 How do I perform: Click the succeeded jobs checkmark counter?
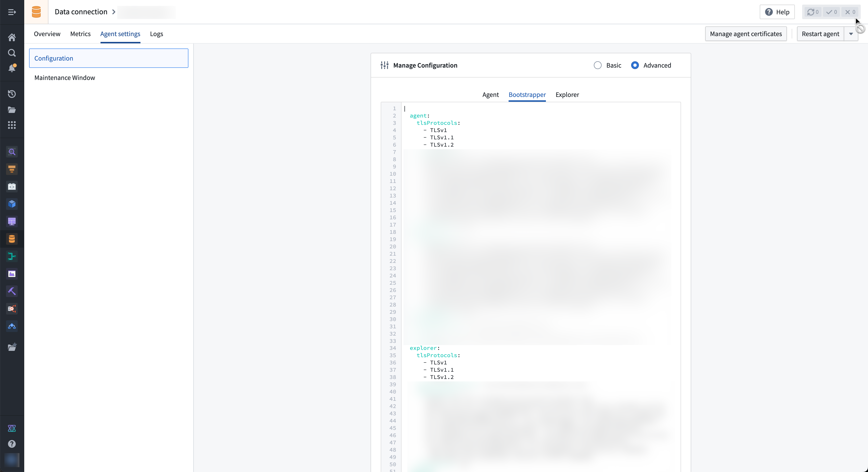[x=831, y=12]
